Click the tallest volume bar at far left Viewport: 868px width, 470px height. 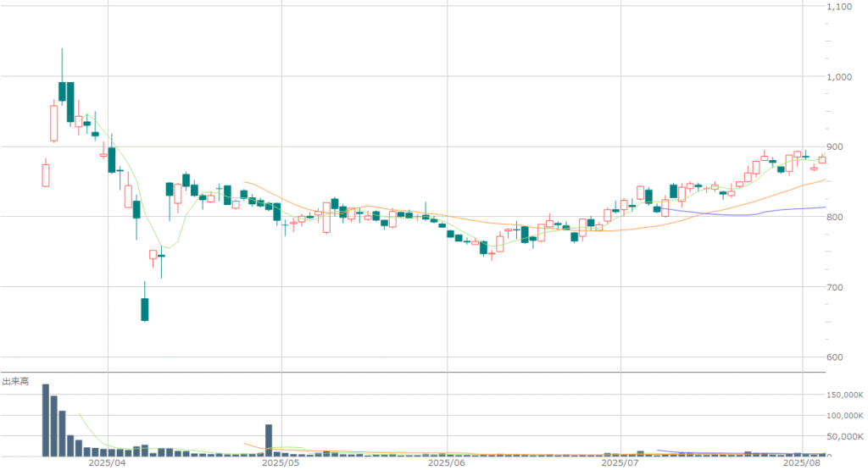click(46, 420)
